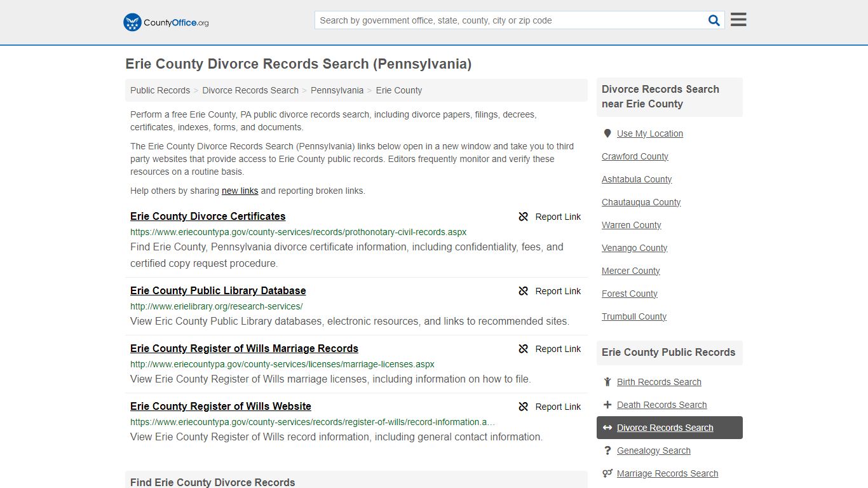868x488 pixels.
Task: Click the location pin icon near Use My Location
Action: 607,133
